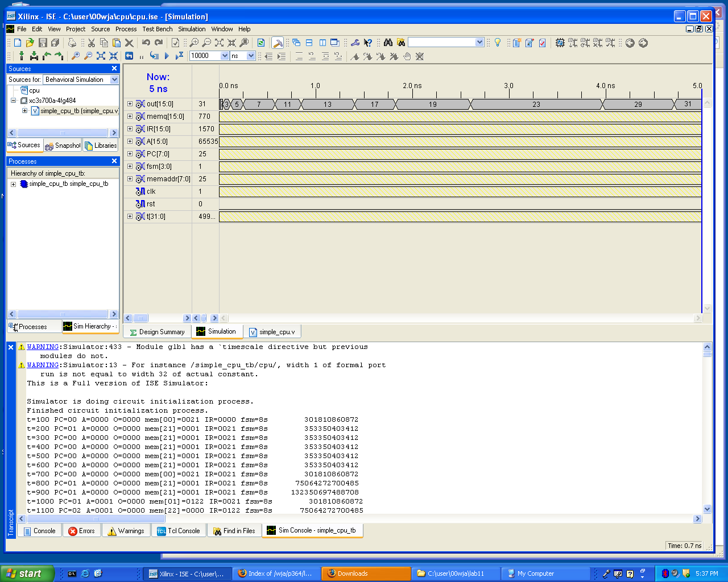The width and height of the screenshot is (728, 582).
Task: Open the File menu
Action: [x=22, y=29]
